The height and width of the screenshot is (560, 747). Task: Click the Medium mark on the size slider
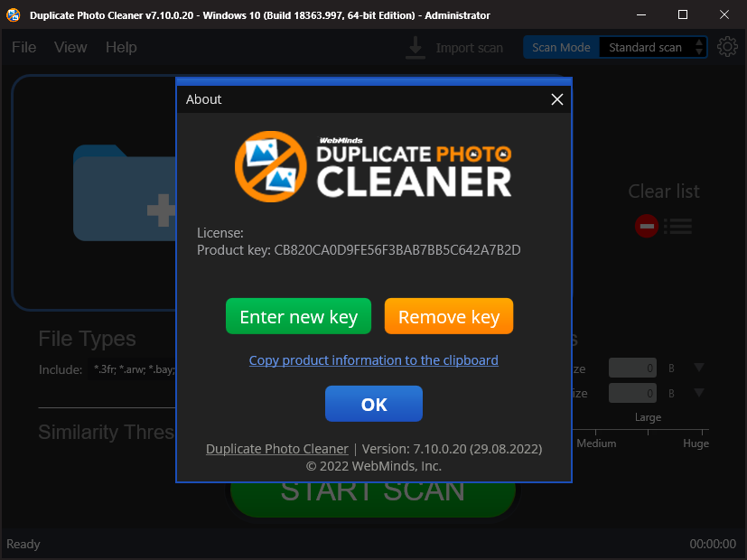pyautogui.click(x=596, y=443)
